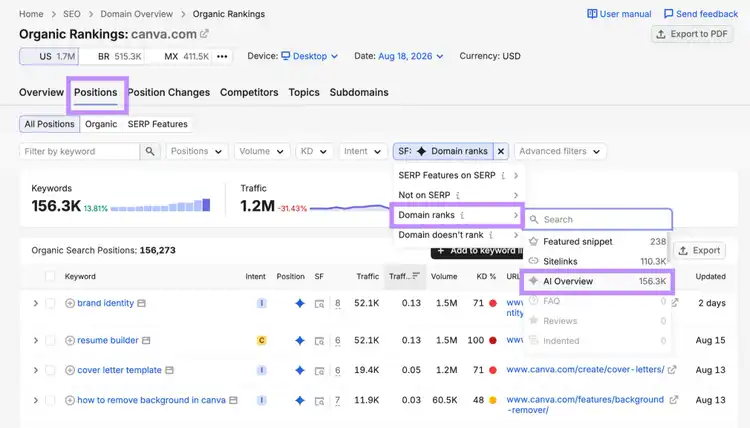The width and height of the screenshot is (750, 428).
Task: Choose Sitelinks filter option
Action: 597,262
